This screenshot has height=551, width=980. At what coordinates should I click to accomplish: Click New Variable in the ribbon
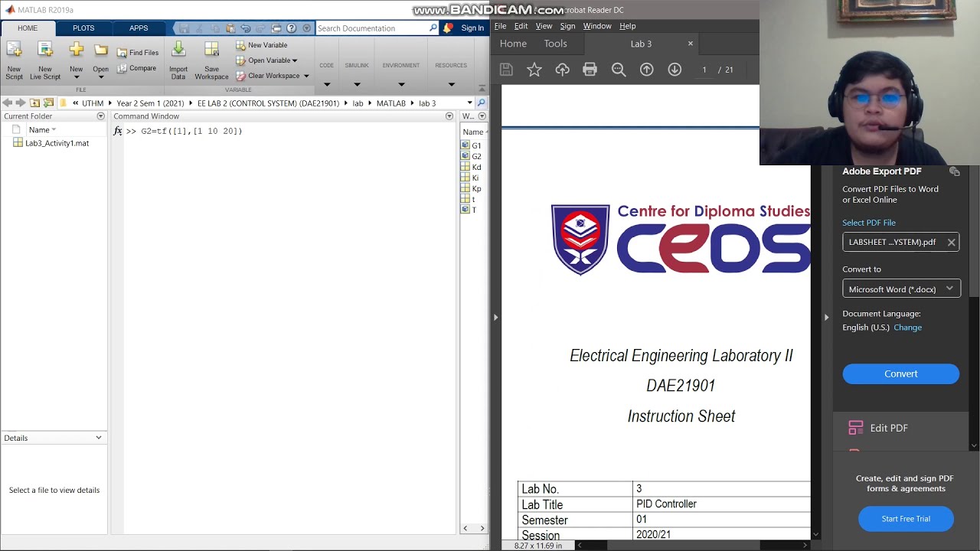[x=262, y=45]
